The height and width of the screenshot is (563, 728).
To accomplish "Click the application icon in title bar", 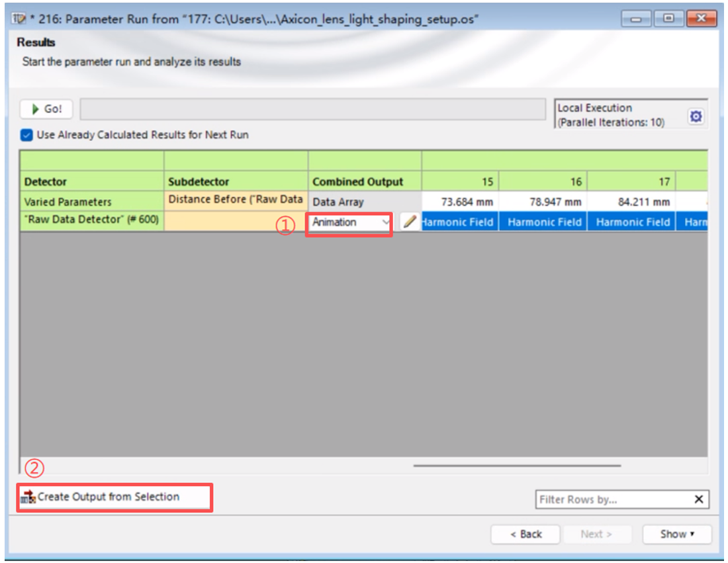I will (19, 19).
